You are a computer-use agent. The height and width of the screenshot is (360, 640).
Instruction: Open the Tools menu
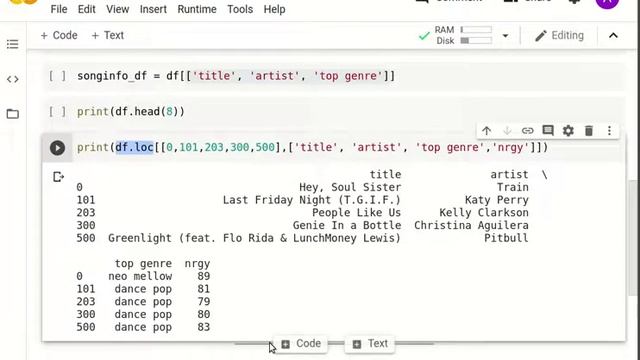click(240, 9)
